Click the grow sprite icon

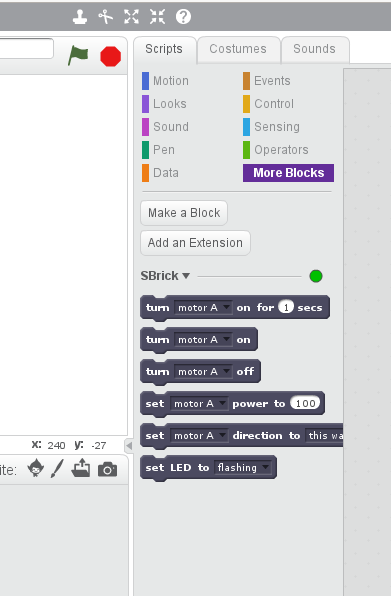point(131,17)
